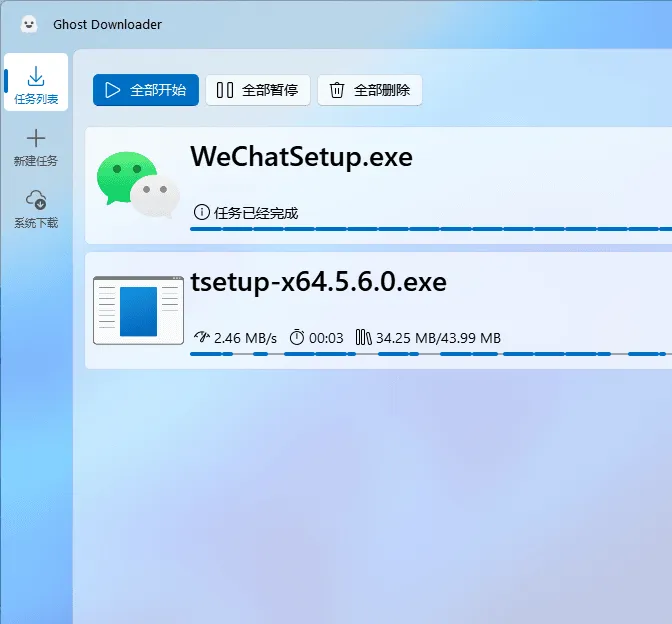This screenshot has height=624, width=672.
Task: Open the 系统下载 system download page
Action: 36,209
